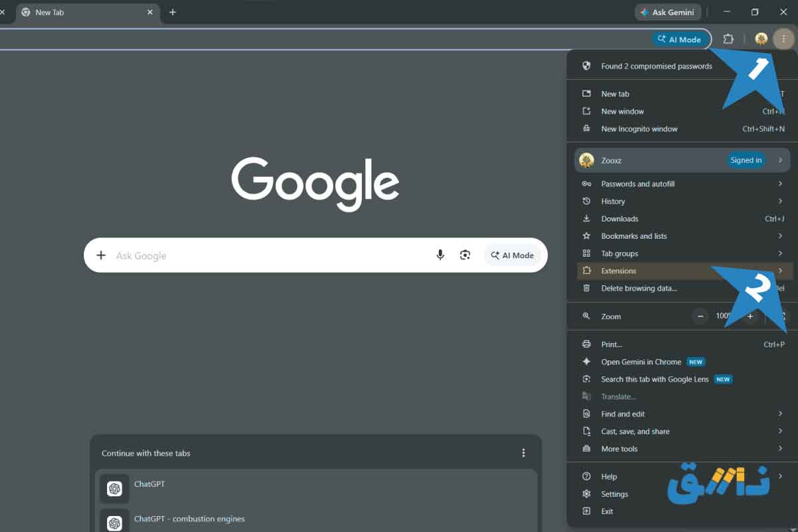The width and height of the screenshot is (798, 532).
Task: Click the Extensions puzzle icon in toolbar
Action: point(728,39)
